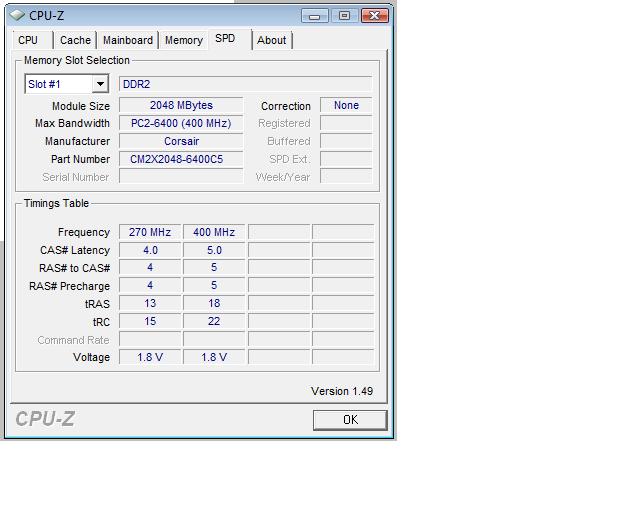Click the empty Week/Year field
Screen dimensions: 640x512
[346, 177]
